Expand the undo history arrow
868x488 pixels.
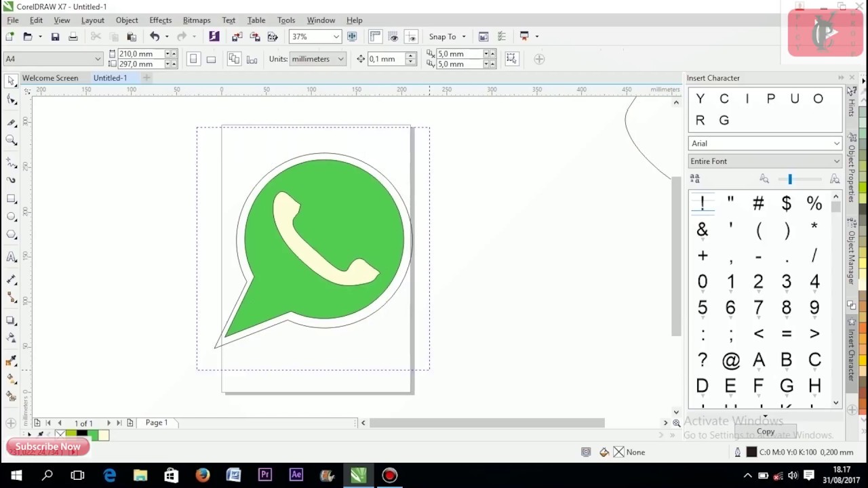166,37
